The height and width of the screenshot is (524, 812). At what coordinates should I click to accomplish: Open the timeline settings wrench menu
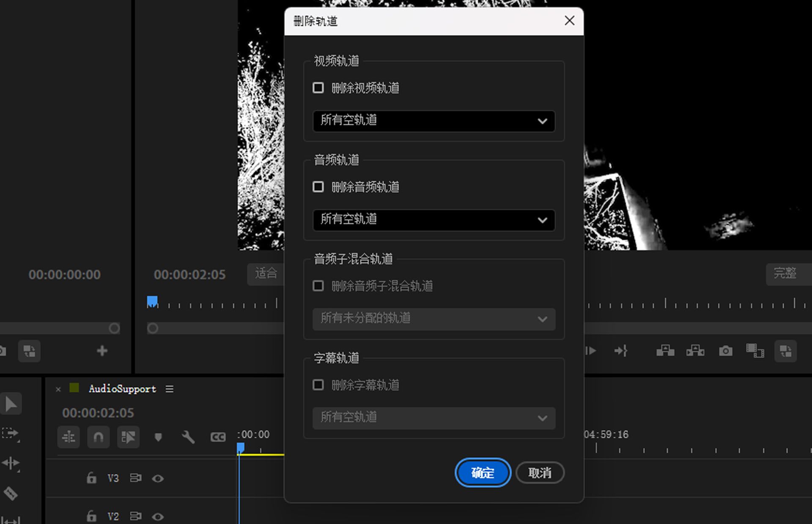(189, 437)
